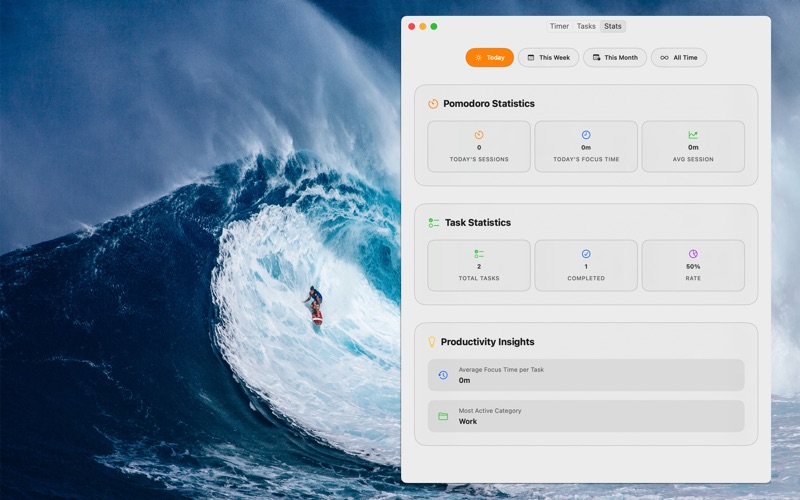The image size is (800, 500).
Task: Click the Total Tasks list icon
Action: 479,254
